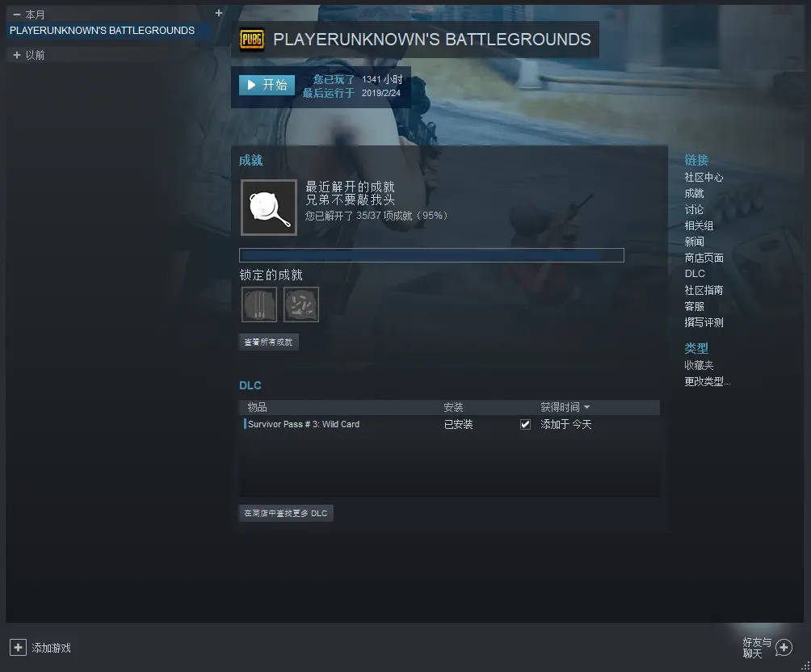811x672 pixels.
Task: Click last run date 2019/2/24
Action: pos(381,93)
